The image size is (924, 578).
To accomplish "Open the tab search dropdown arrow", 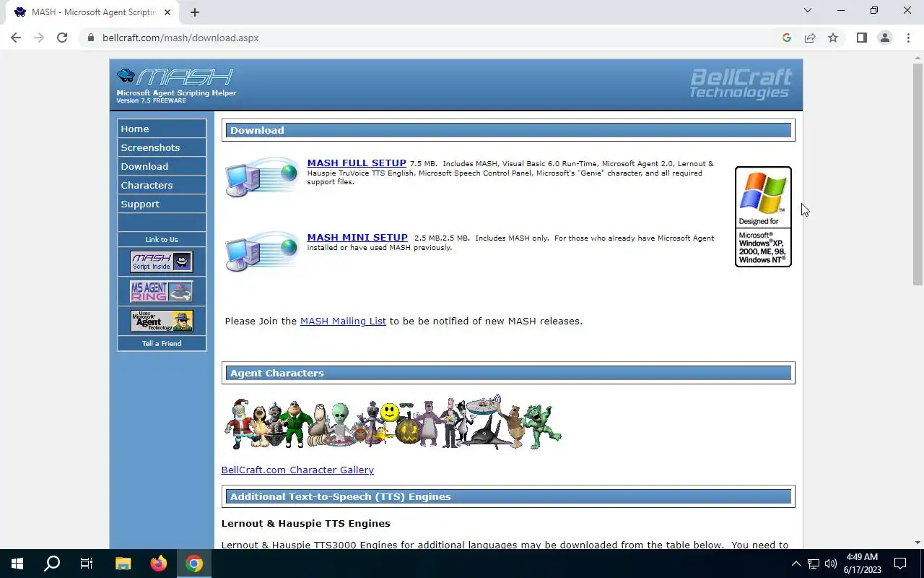I will pos(808,10).
